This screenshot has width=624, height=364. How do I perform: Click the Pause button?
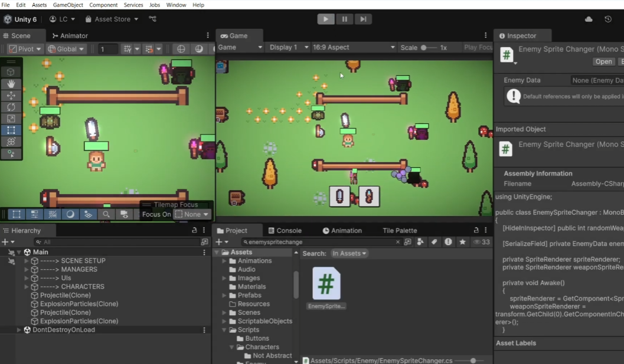pyautogui.click(x=344, y=19)
